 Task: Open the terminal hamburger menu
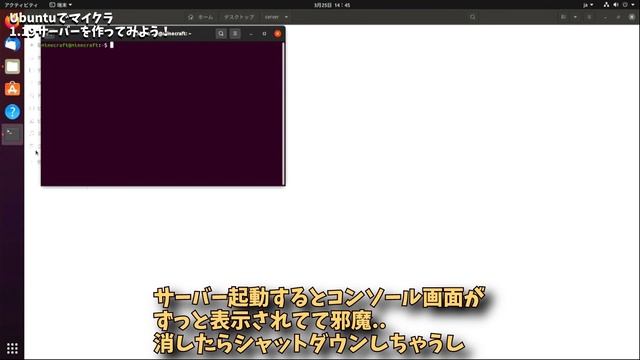point(235,34)
